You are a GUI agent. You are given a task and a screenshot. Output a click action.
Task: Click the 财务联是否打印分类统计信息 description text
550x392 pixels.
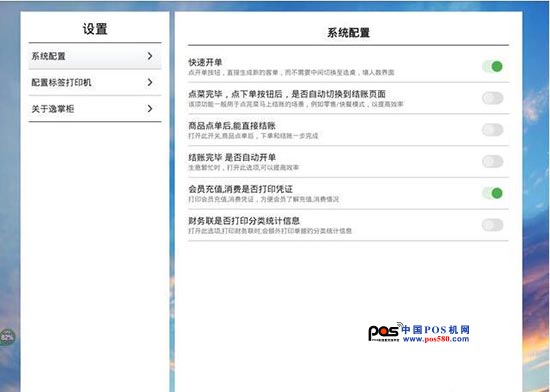coord(270,231)
